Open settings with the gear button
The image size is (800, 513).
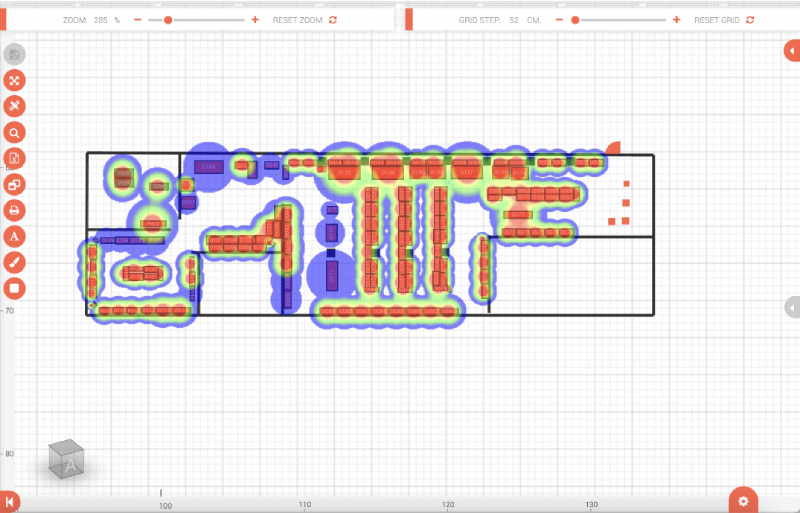click(x=743, y=500)
